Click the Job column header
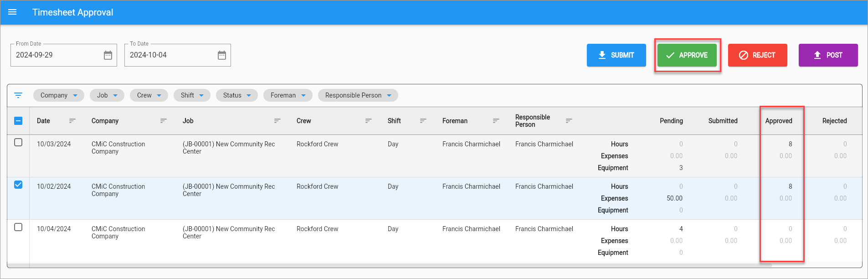Viewport: 868px width, 279px height. click(x=188, y=121)
